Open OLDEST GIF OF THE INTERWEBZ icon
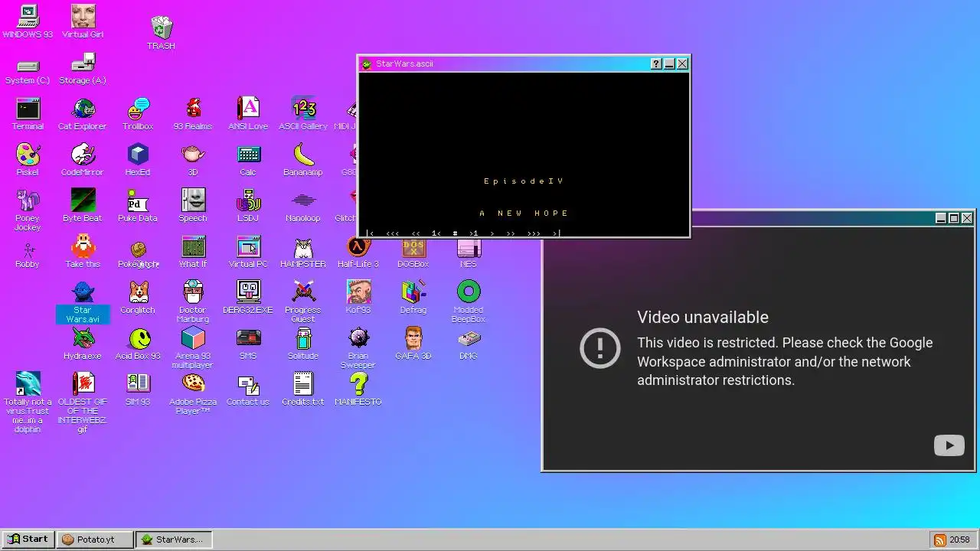Image resolution: width=980 pixels, height=551 pixels. (83, 403)
